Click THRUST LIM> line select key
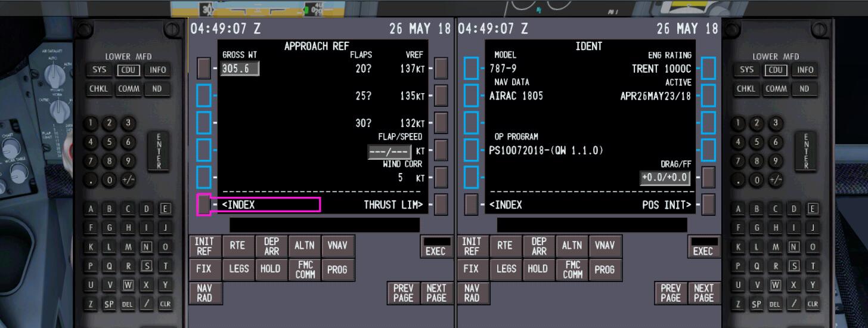 [441, 205]
